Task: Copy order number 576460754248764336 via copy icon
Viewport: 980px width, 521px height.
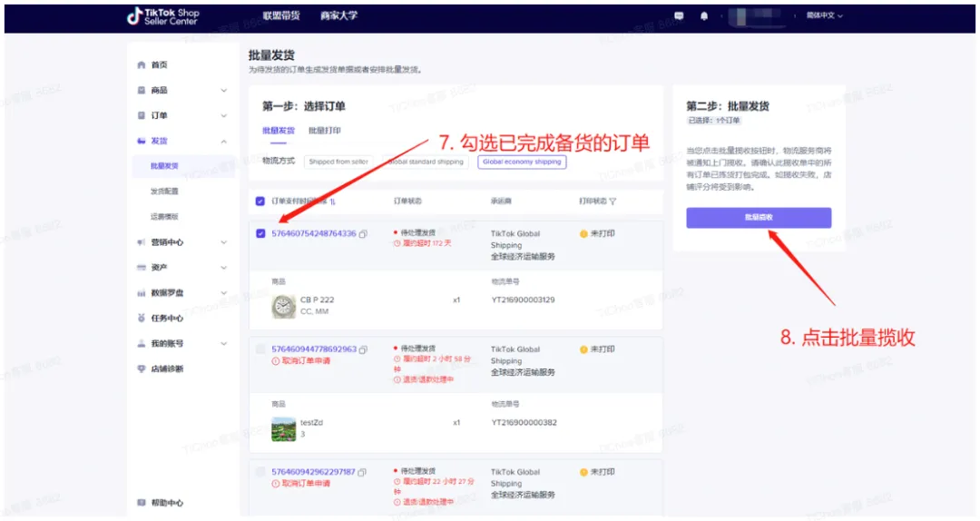Action: click(363, 234)
